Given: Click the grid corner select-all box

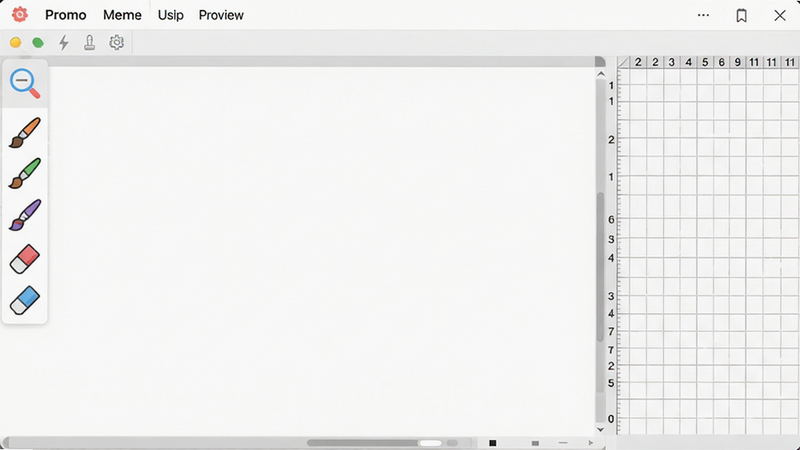Looking at the screenshot, I should pyautogui.click(x=623, y=62).
